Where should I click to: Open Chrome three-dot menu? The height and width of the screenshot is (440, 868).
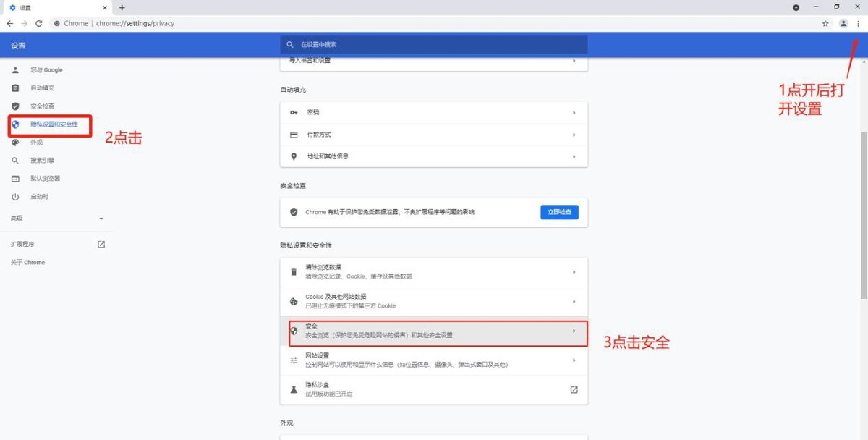pyautogui.click(x=858, y=23)
